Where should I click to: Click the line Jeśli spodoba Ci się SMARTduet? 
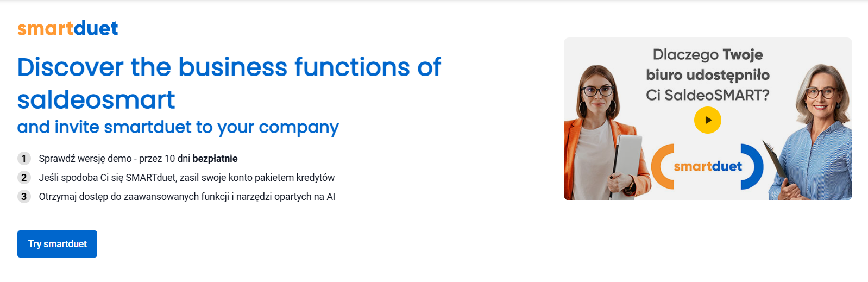click(x=187, y=178)
